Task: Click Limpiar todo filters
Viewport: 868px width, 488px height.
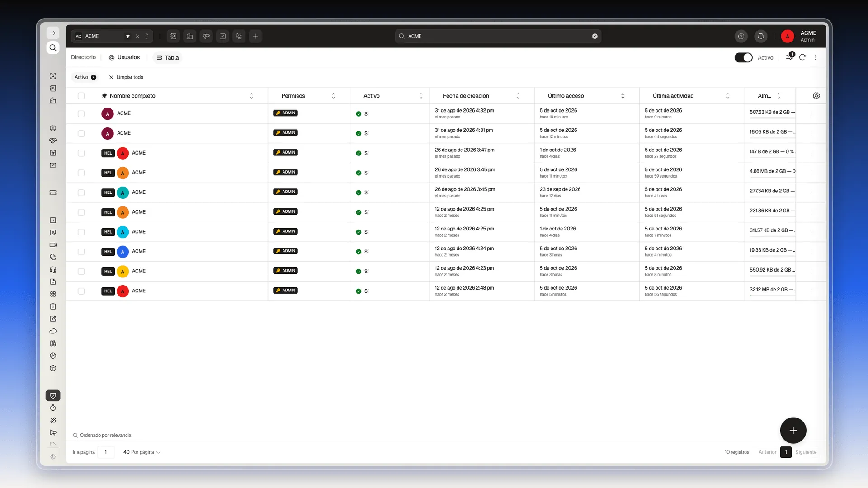Action: pos(126,77)
